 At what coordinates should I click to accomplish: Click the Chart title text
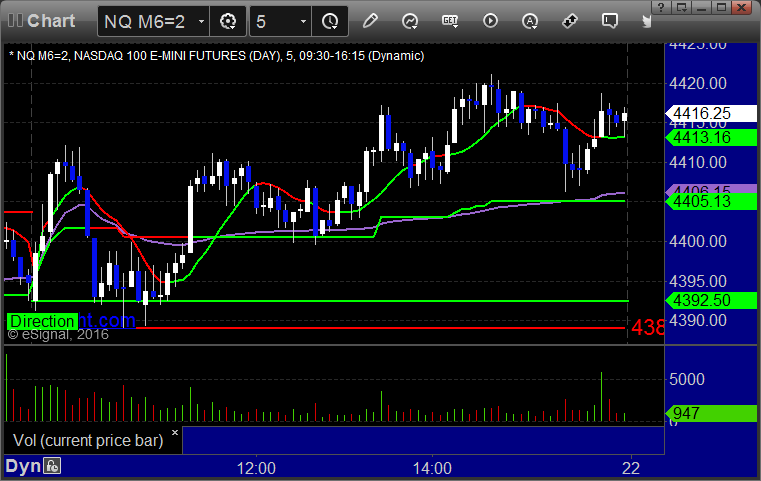(51, 21)
